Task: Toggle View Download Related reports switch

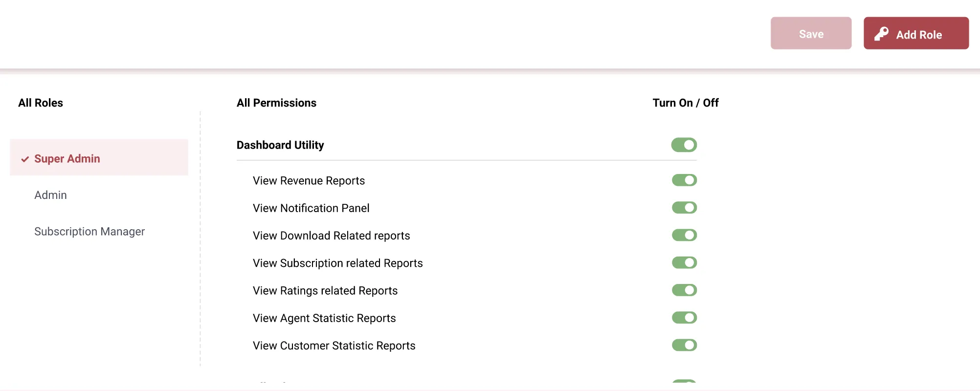Action: tap(684, 235)
